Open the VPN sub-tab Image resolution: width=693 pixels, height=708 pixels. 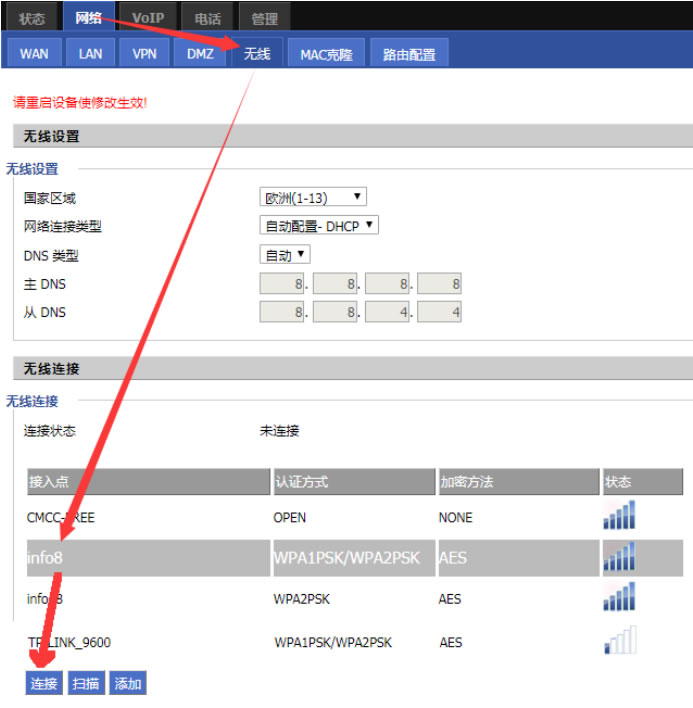(145, 54)
